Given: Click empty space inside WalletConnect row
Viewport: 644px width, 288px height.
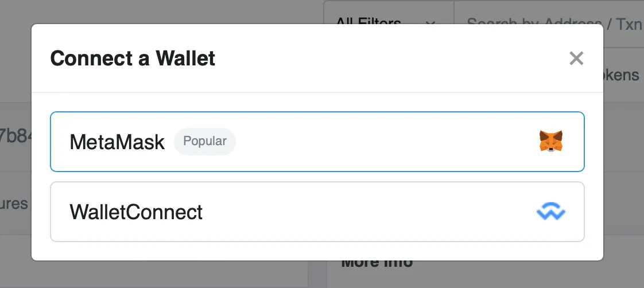Looking at the screenshot, I should (367, 212).
